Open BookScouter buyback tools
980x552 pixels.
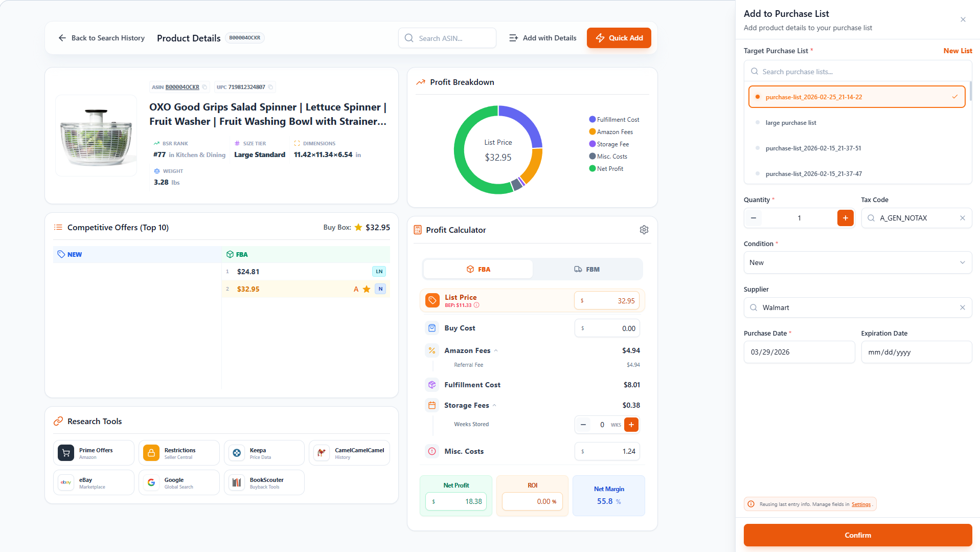(x=264, y=483)
